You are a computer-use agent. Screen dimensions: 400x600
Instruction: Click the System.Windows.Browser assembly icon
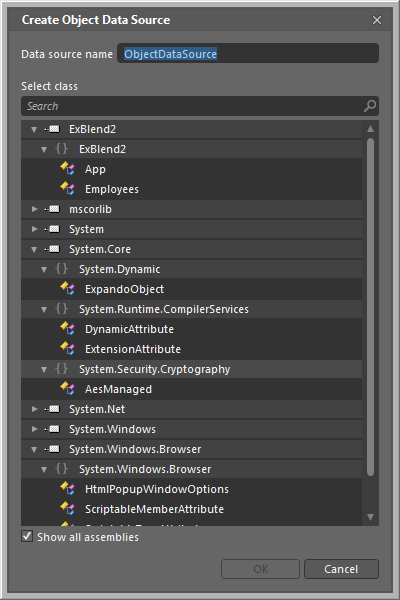coord(52,449)
